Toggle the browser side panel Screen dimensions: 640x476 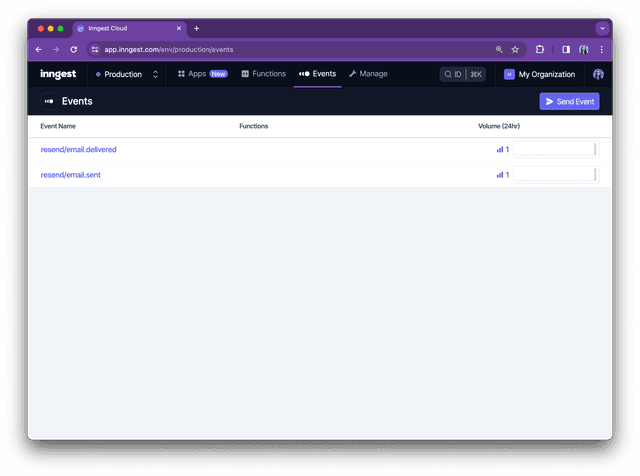tap(566, 49)
